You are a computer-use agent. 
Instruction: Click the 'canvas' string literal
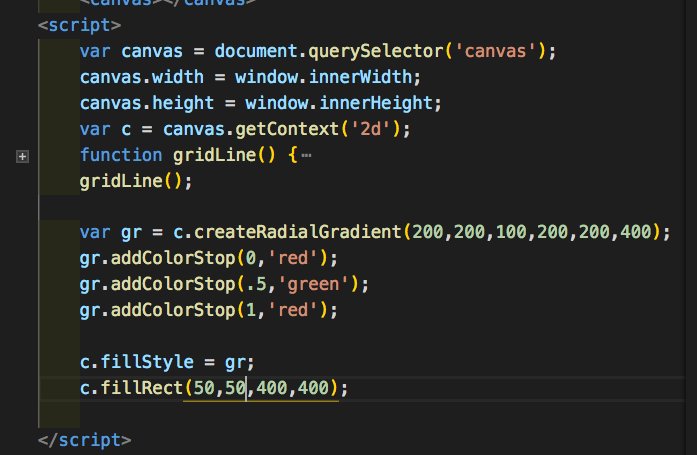pos(495,52)
